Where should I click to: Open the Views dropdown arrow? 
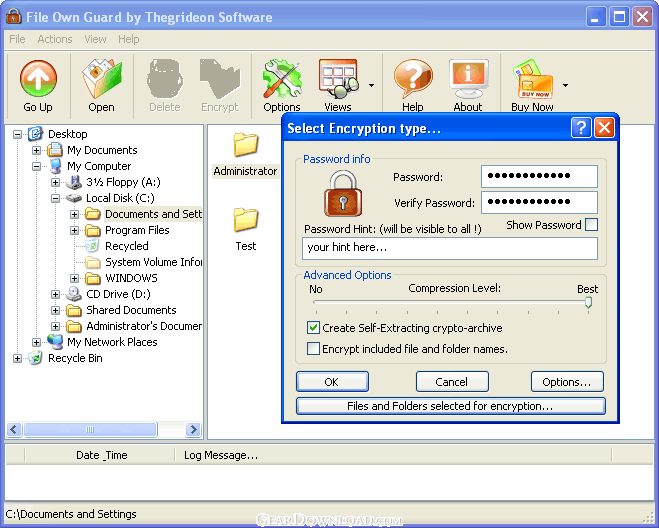coord(372,85)
